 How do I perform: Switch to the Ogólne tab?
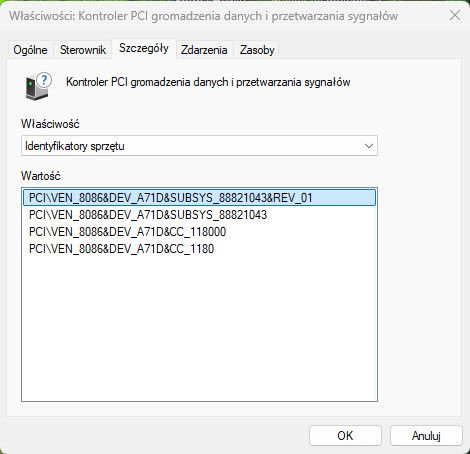[30, 50]
